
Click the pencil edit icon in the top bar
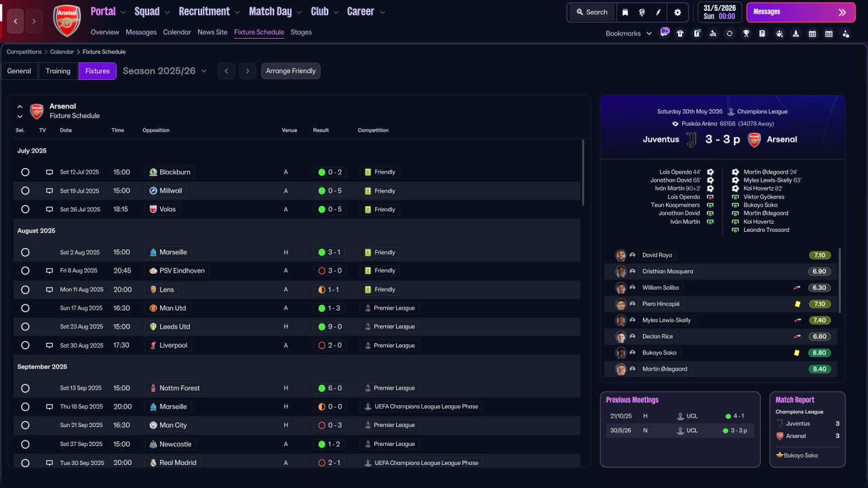click(658, 12)
